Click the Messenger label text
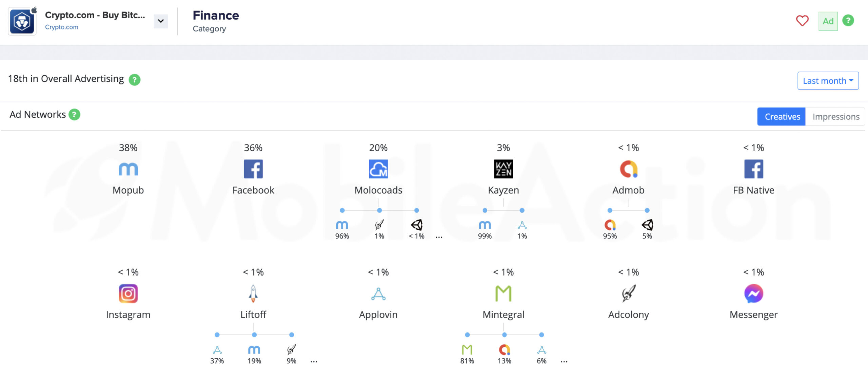The width and height of the screenshot is (868, 383). (754, 315)
